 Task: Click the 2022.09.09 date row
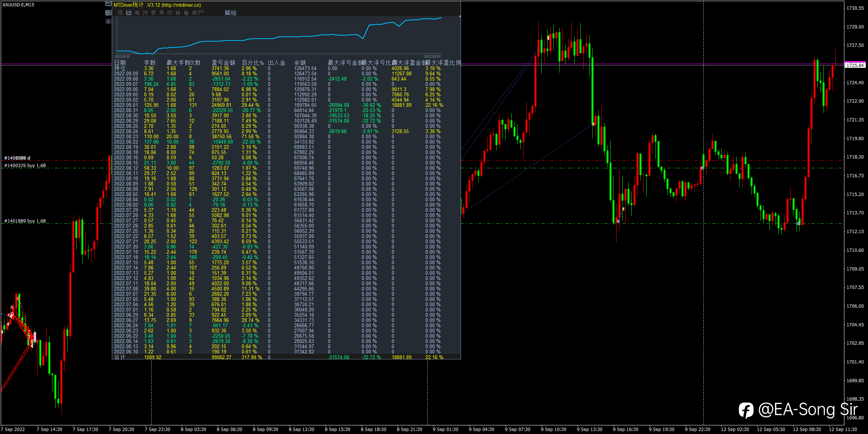pyautogui.click(x=126, y=74)
